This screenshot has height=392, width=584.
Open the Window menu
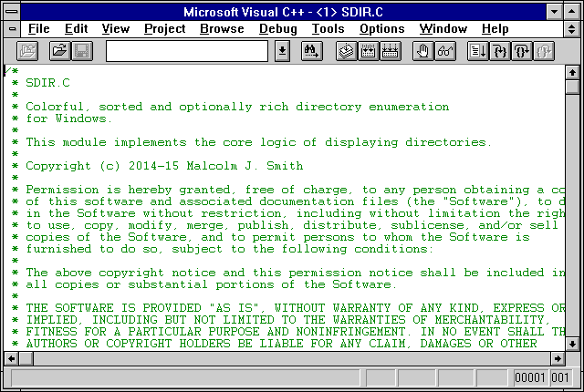443,28
